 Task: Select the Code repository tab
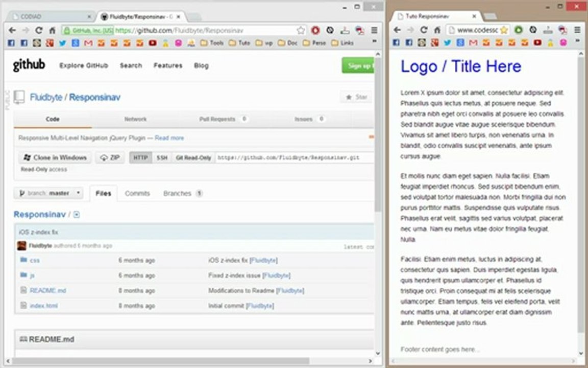pyautogui.click(x=53, y=119)
